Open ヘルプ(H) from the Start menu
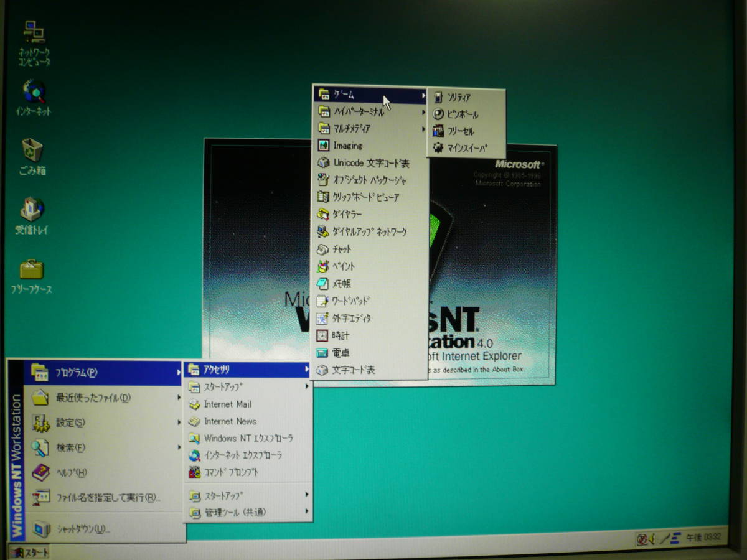The height and width of the screenshot is (560, 747). click(x=103, y=472)
